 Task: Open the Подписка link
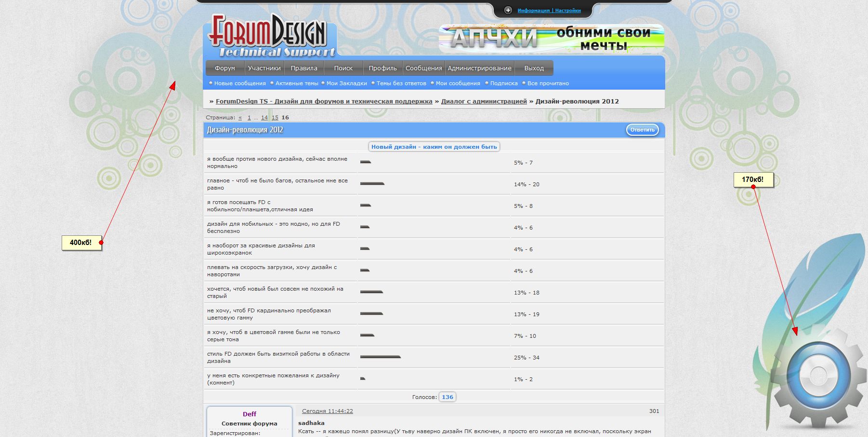504,83
